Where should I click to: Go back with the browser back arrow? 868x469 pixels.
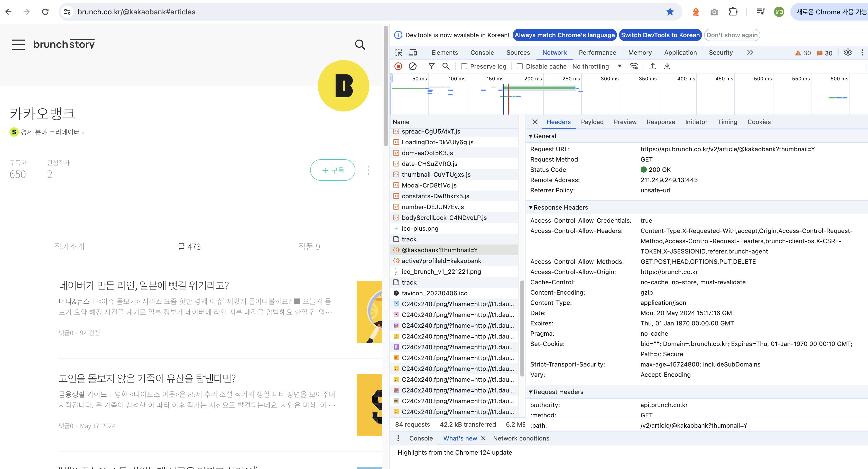pyautogui.click(x=9, y=12)
